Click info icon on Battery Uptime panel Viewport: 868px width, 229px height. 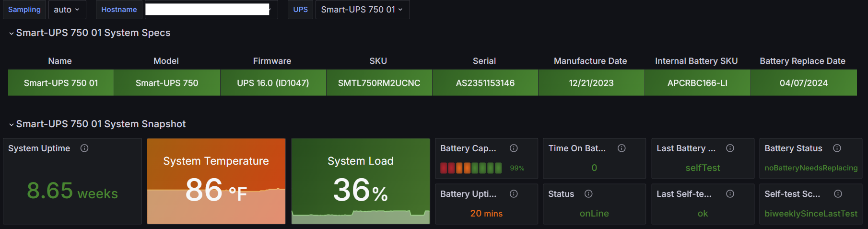point(514,194)
